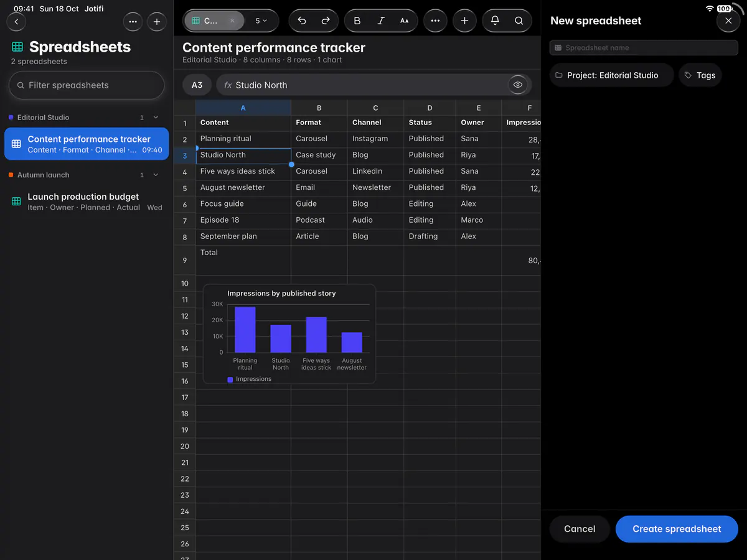
Task: Select column B header
Action: tap(319, 108)
